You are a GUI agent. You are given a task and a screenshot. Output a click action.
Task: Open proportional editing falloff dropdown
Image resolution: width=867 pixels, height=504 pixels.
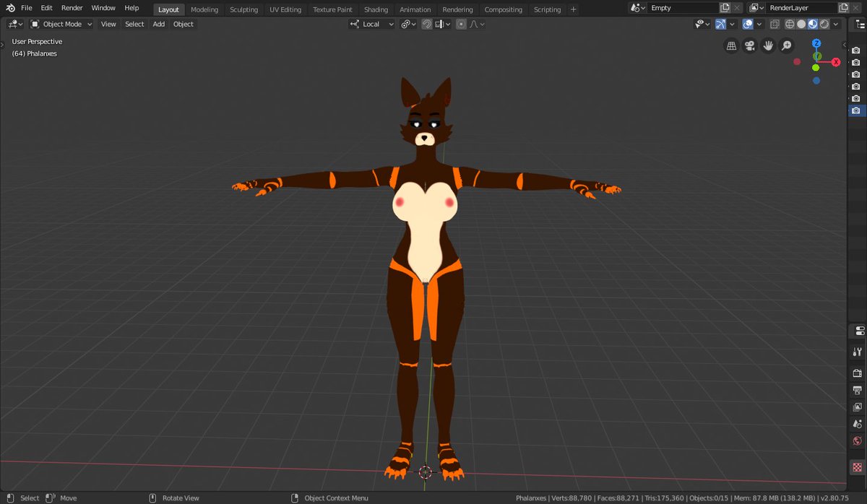tap(478, 24)
